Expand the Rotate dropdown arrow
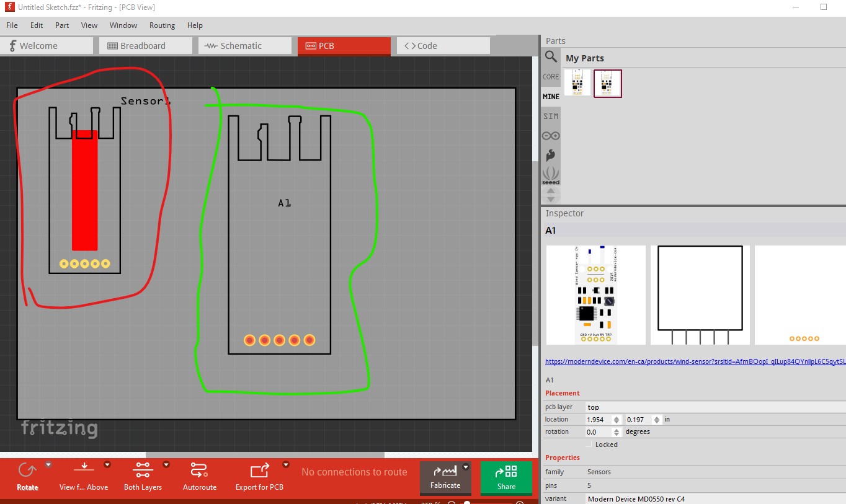This screenshot has width=846, height=504. (x=48, y=464)
